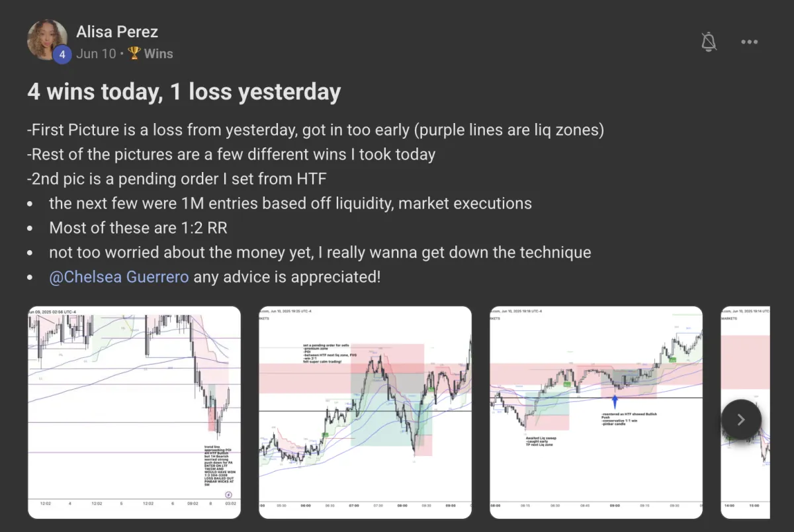This screenshot has width=794, height=532.
Task: Open the Alisa Perez author name link
Action: click(x=117, y=31)
